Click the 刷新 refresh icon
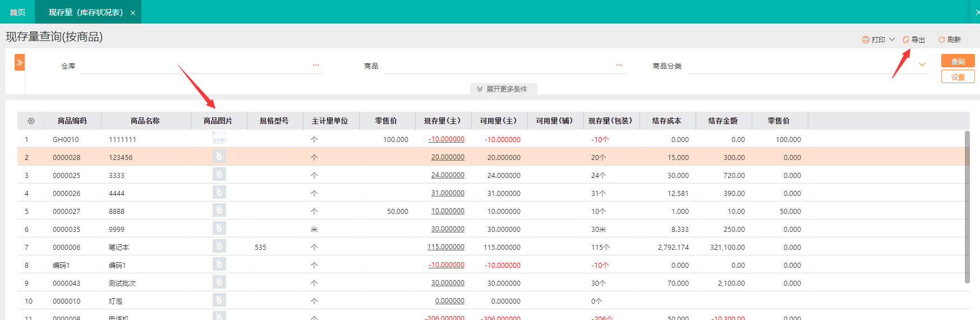Screen dimensions: 980x320 [942, 40]
